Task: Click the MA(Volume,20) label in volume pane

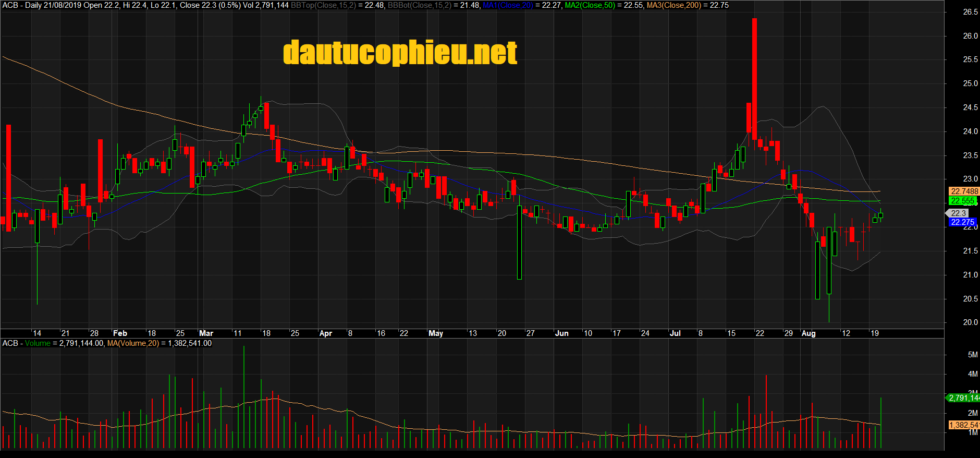Action: point(133,343)
